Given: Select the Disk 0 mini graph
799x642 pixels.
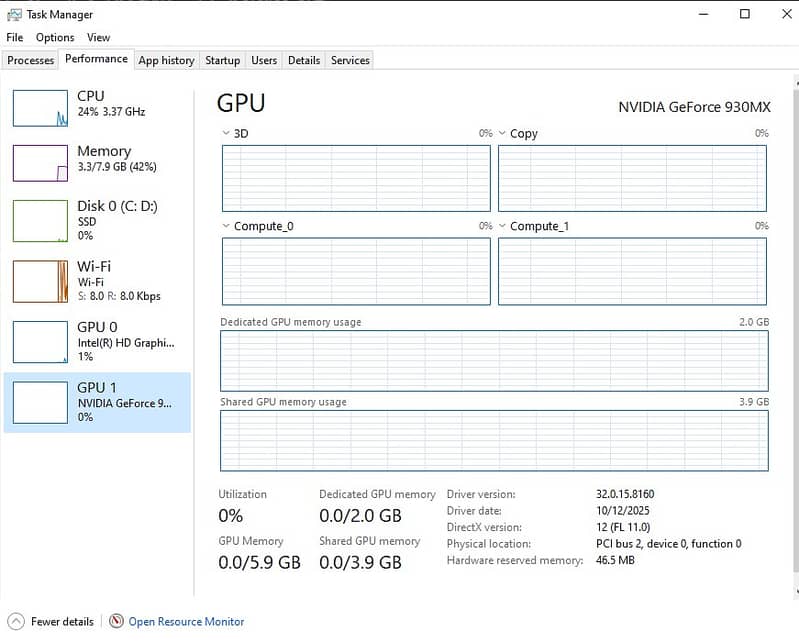Looking at the screenshot, I should click(x=40, y=221).
